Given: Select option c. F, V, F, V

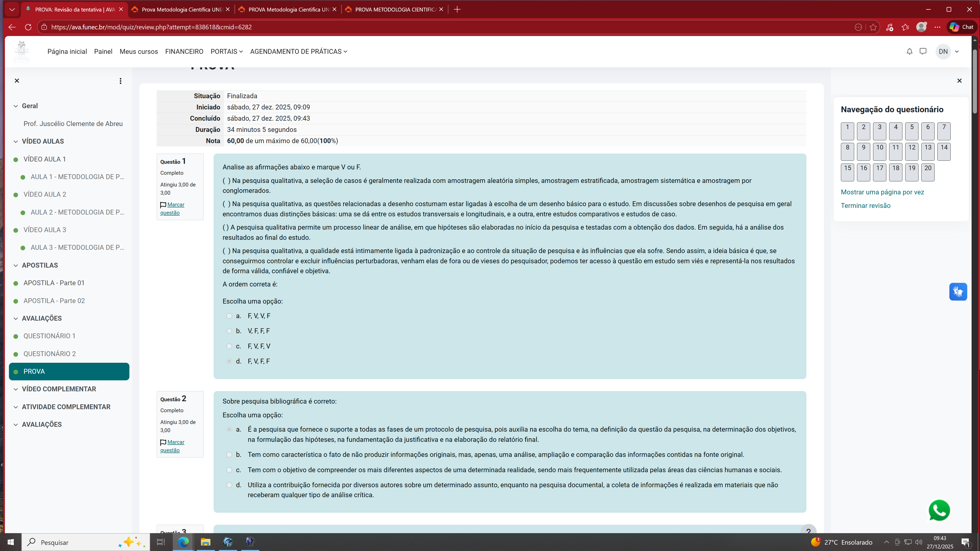Looking at the screenshot, I should click(x=229, y=346).
